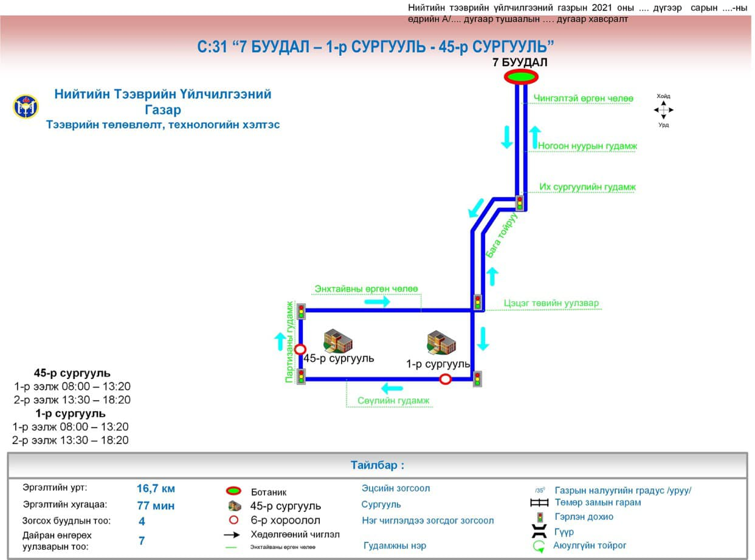Click the traffic light at Их сургуулийн гудамж

[x=520, y=203]
